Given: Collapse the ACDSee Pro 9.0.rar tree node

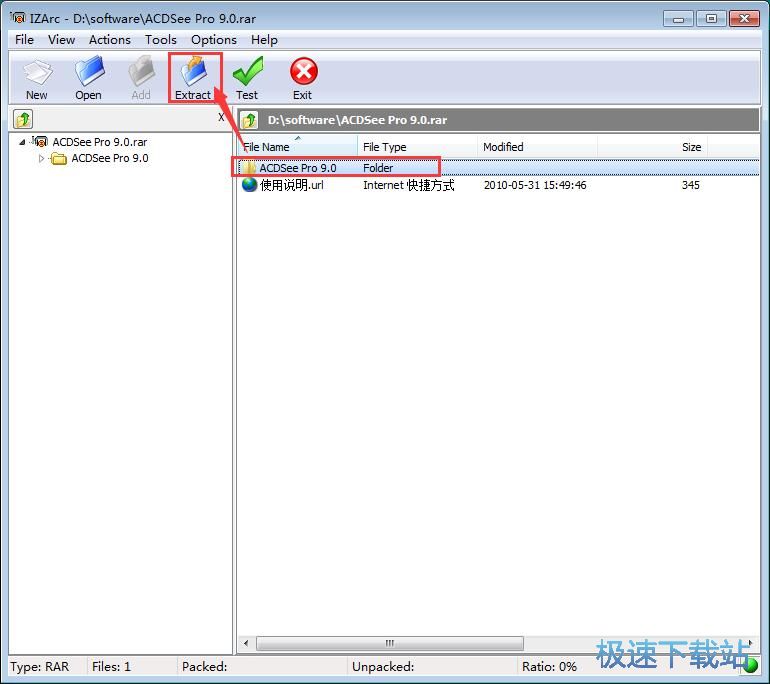Looking at the screenshot, I should pos(22,142).
